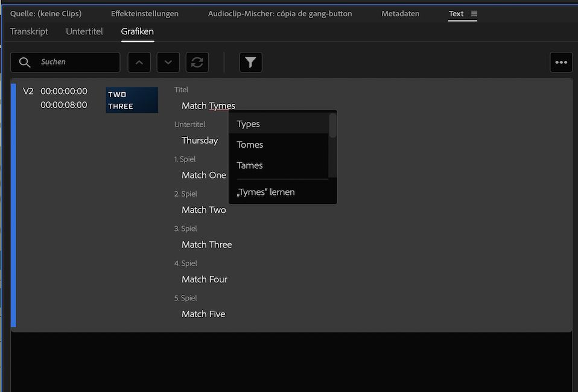The height and width of the screenshot is (392, 578).
Task: Click the Match Four text field
Action: point(205,279)
